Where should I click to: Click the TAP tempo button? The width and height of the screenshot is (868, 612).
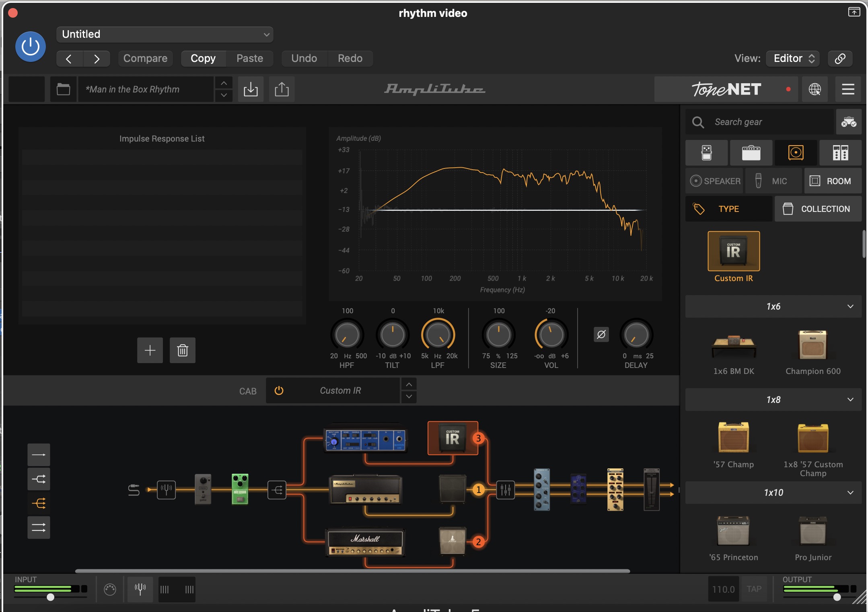tap(754, 589)
